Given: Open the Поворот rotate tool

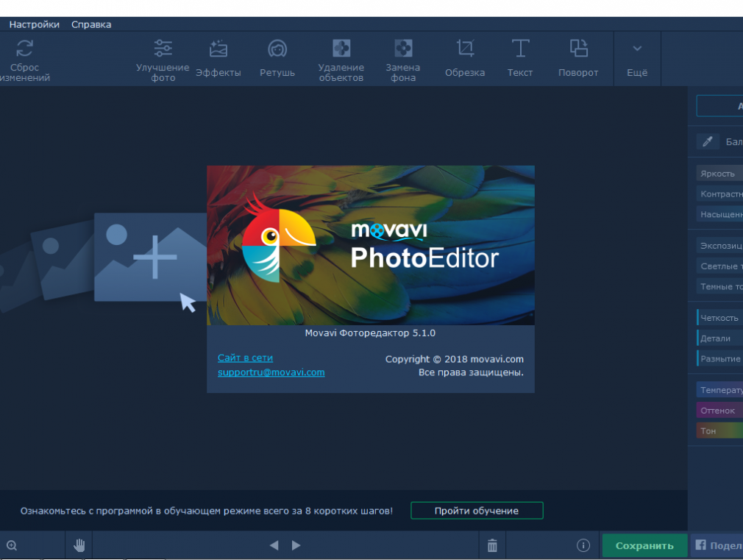Looking at the screenshot, I should (578, 60).
